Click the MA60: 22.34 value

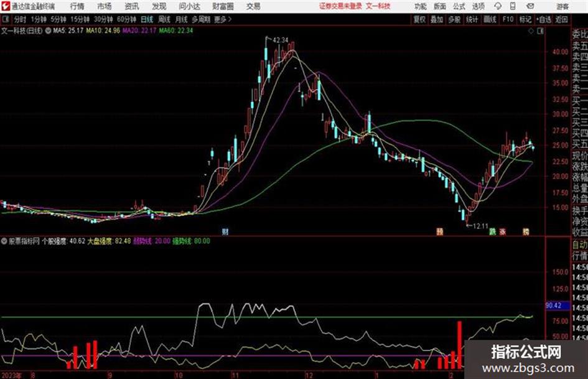point(176,30)
